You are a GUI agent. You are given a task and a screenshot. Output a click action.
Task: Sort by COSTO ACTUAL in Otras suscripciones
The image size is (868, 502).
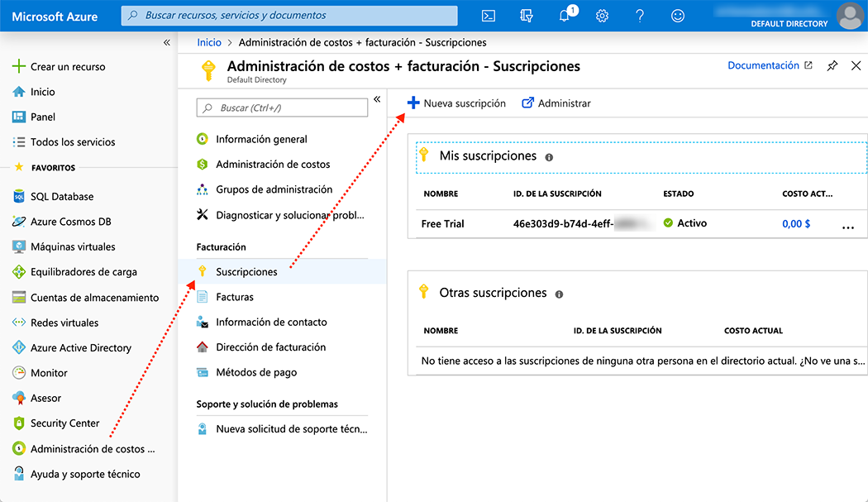(753, 331)
